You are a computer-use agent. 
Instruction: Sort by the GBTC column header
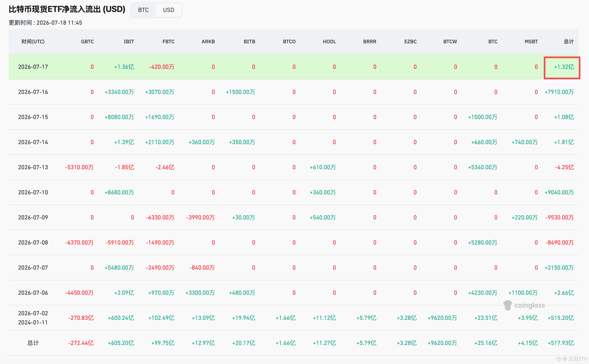coord(87,42)
